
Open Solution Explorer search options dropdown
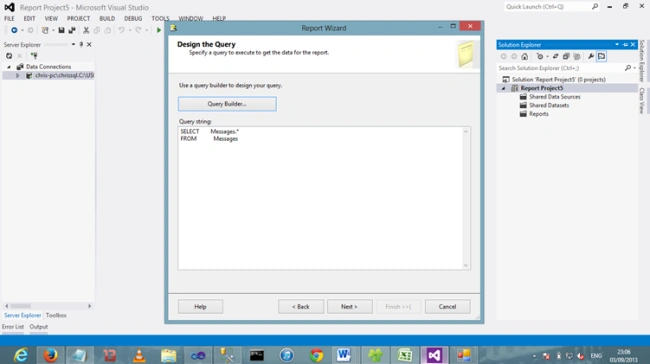point(635,68)
